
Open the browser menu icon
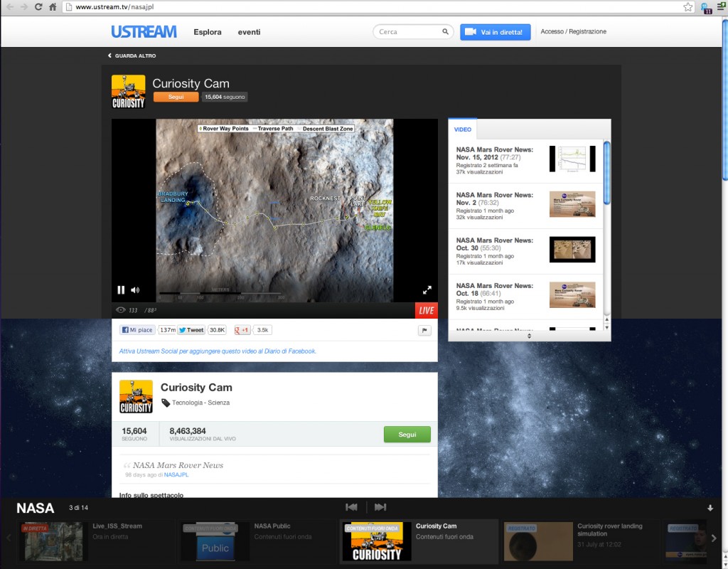[x=722, y=6]
